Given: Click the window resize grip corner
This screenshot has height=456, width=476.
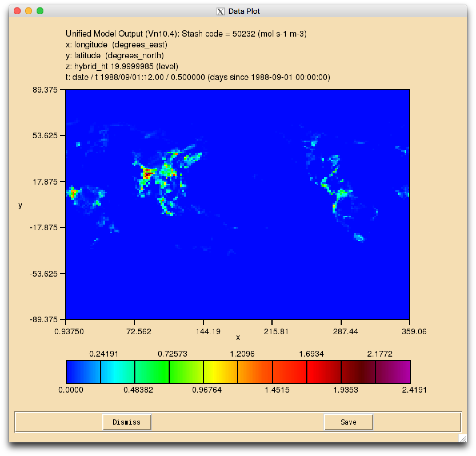Looking at the screenshot, I should [x=463, y=438].
